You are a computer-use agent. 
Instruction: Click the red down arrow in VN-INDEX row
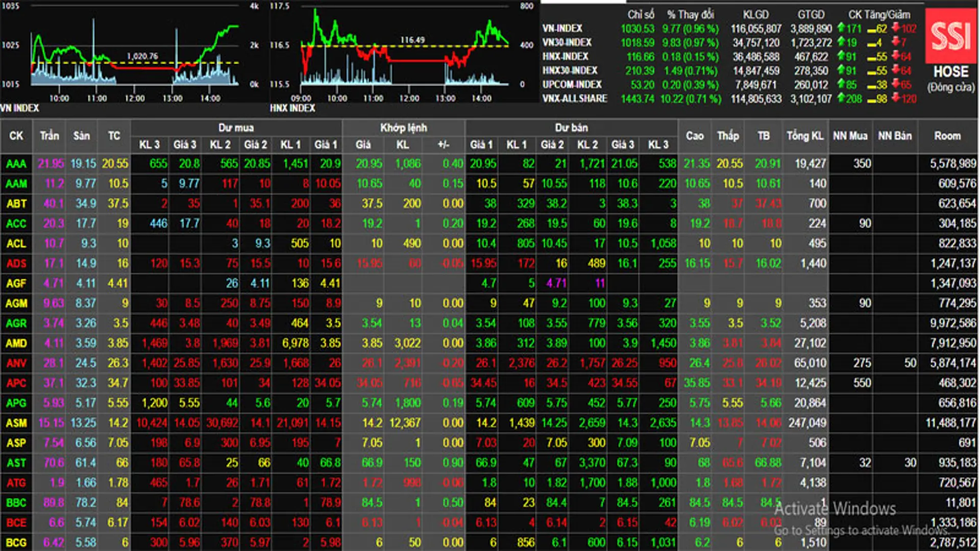coord(896,28)
